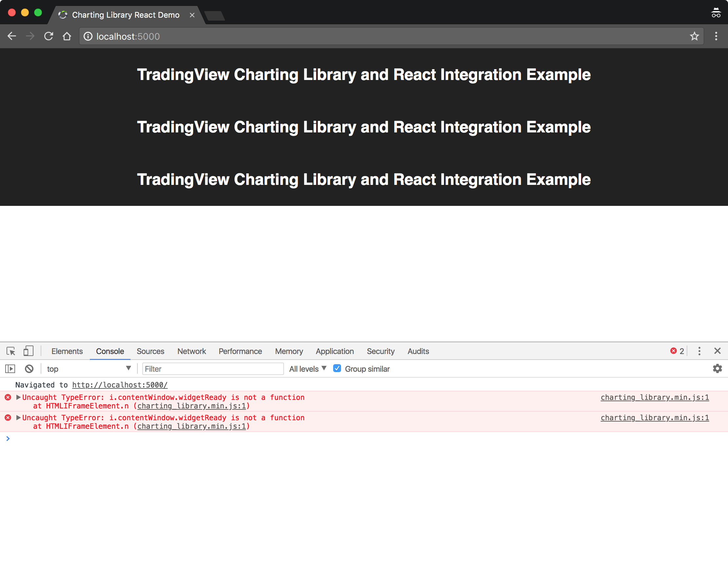Go back to the previous page
728x573 pixels.
coord(12,36)
